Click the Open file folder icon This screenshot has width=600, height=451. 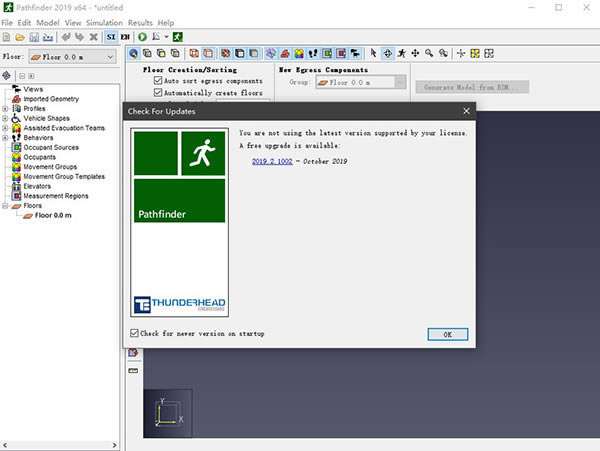[x=20, y=37]
